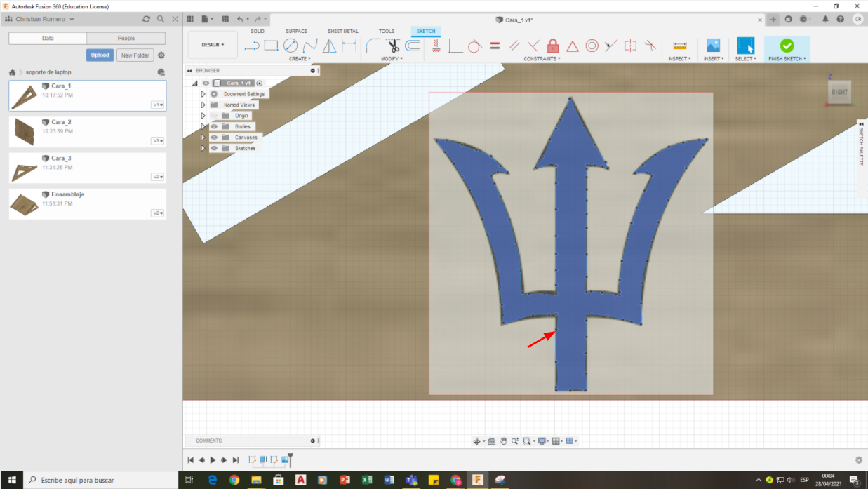Select the Rectangle sketch tool
868x489 pixels.
271,46
